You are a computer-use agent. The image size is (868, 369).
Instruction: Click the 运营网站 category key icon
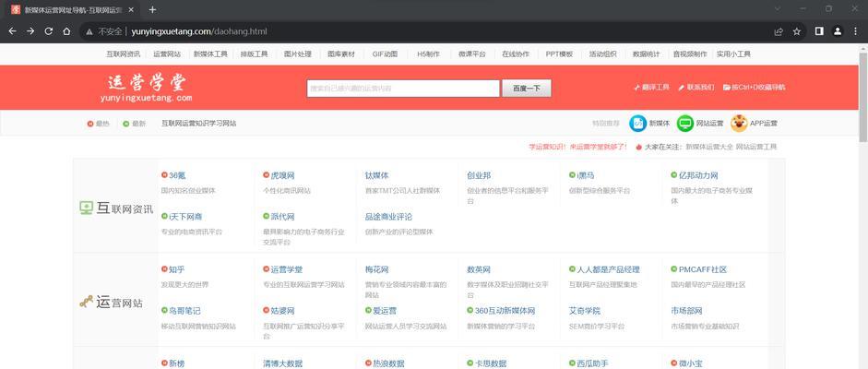(x=86, y=302)
